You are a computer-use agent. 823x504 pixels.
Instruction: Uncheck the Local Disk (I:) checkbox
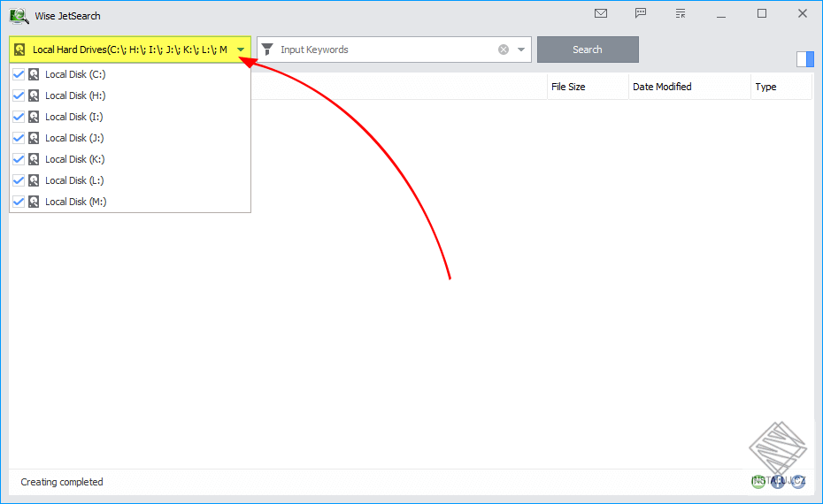point(19,117)
